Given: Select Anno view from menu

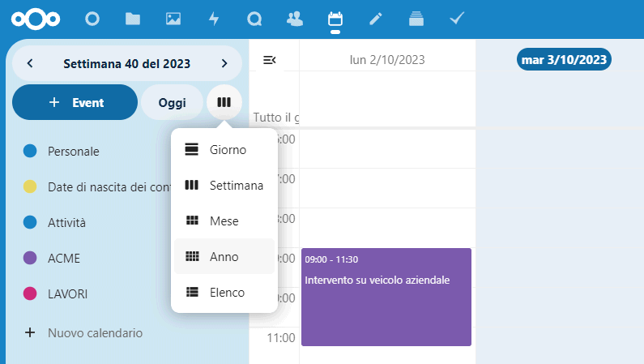Looking at the screenshot, I should (x=224, y=256).
